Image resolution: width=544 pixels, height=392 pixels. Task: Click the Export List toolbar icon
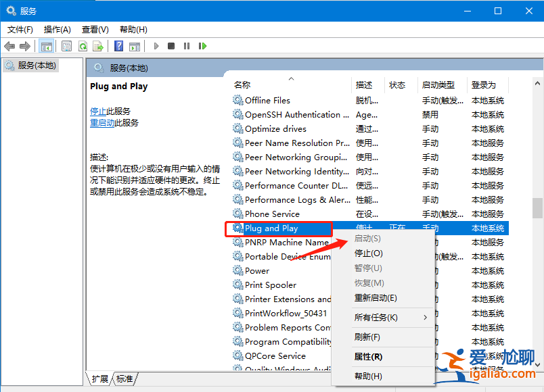(x=98, y=46)
